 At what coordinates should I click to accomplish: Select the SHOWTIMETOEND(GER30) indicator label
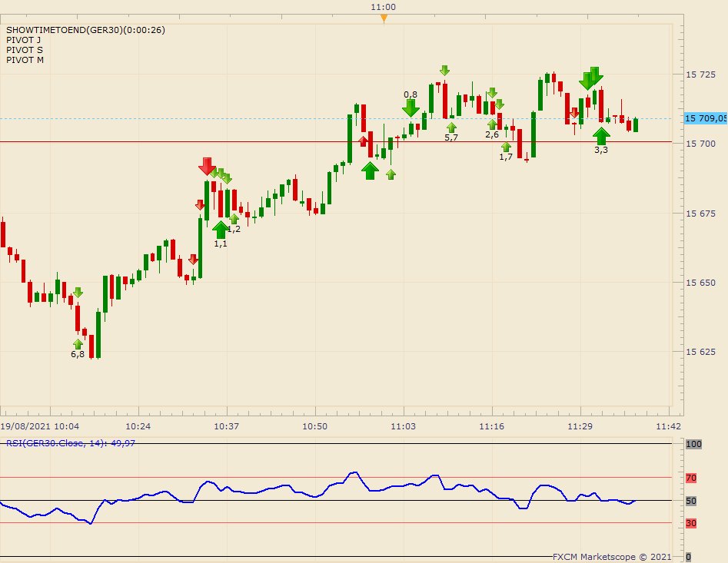point(85,30)
